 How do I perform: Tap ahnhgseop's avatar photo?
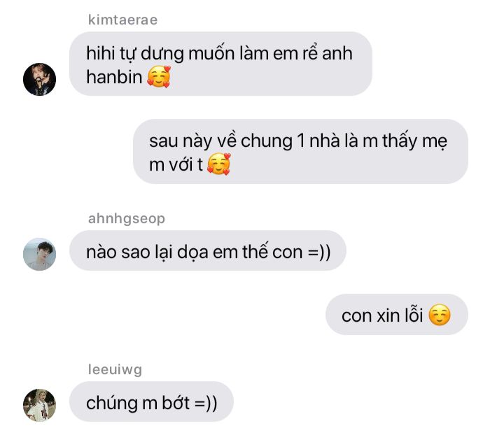coord(39,254)
